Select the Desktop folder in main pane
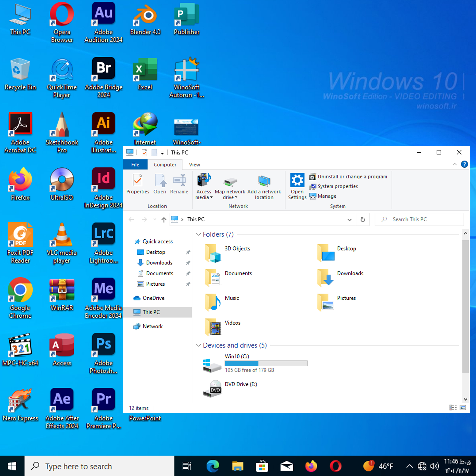 coord(337,253)
